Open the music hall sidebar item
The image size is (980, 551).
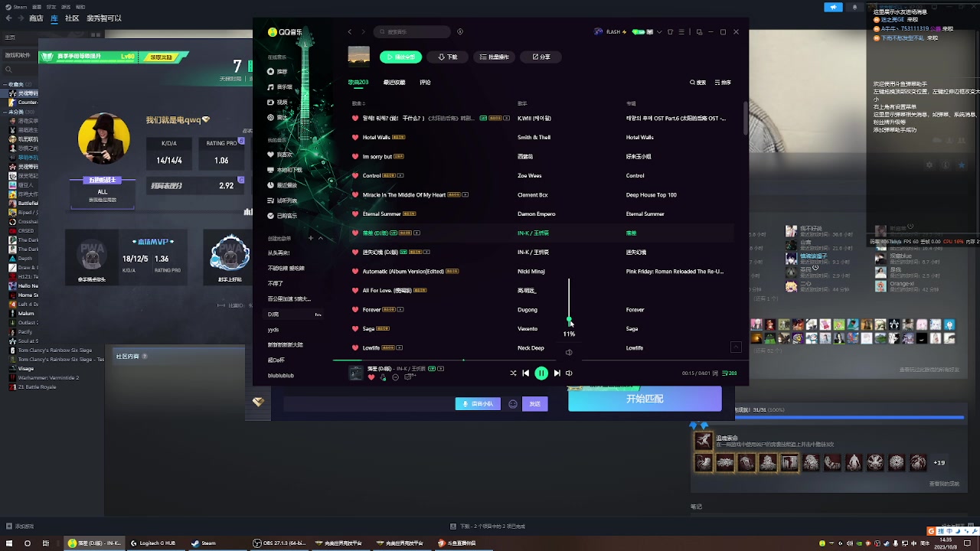[x=279, y=87]
